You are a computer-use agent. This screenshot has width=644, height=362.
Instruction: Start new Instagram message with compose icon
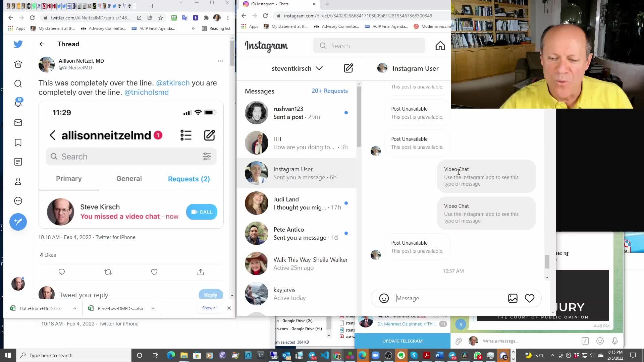(x=348, y=68)
